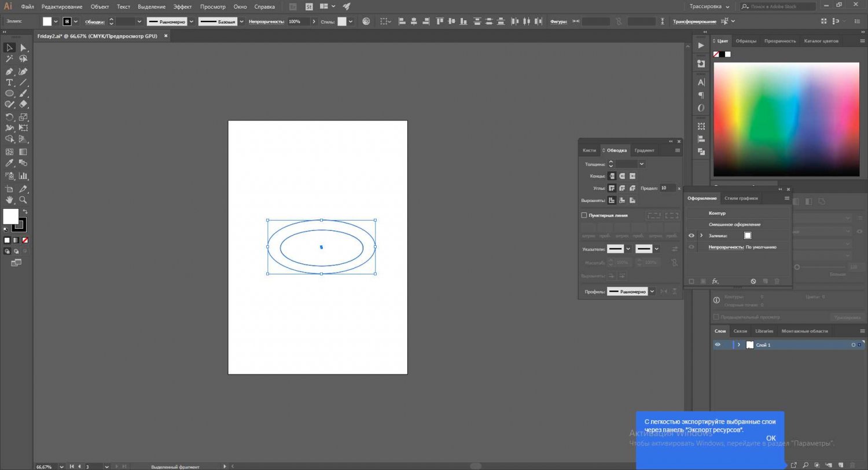Click the Непрозрачность link in Оформление panel
Screen dimensions: 868x470
[x=726, y=247]
